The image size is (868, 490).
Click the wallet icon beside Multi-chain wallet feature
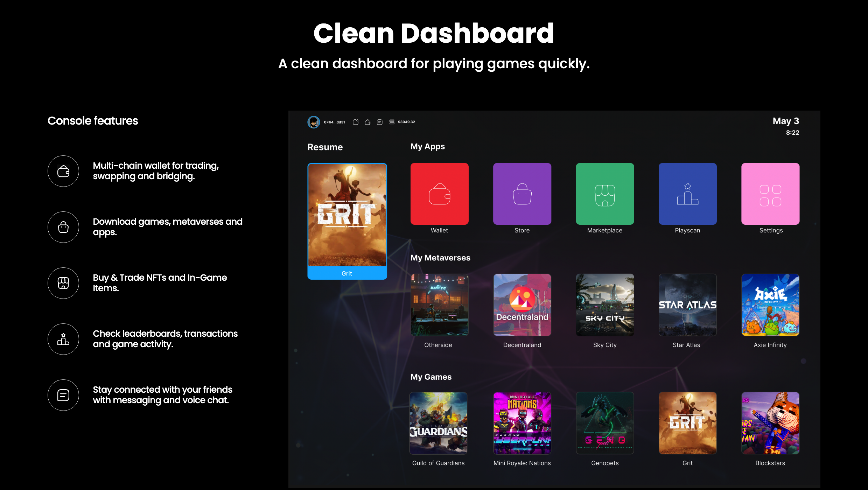pos(63,171)
